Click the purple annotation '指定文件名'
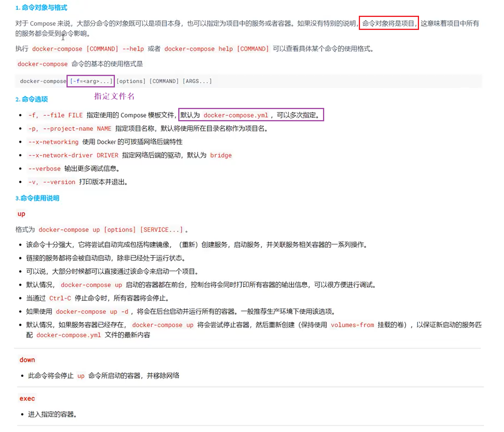 (114, 96)
